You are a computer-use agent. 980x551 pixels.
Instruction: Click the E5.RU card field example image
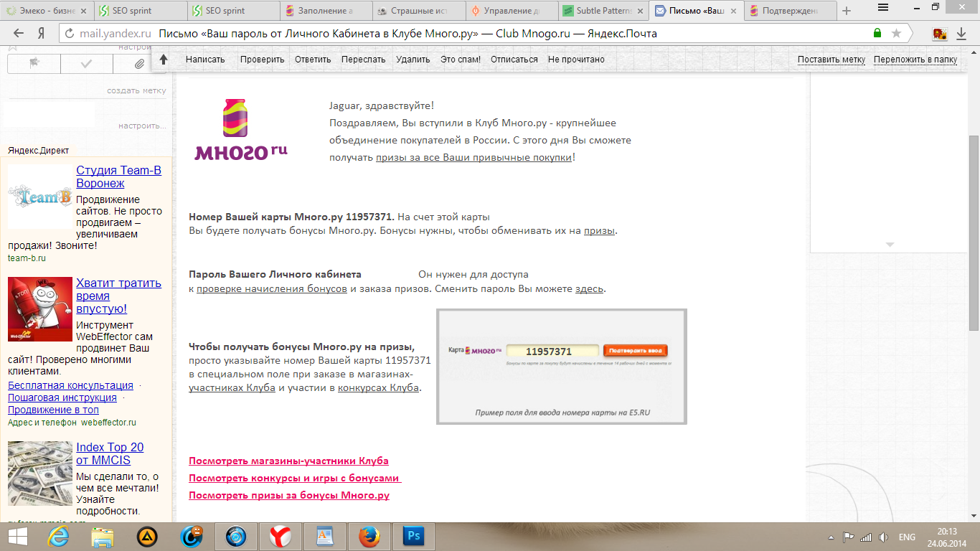point(562,367)
